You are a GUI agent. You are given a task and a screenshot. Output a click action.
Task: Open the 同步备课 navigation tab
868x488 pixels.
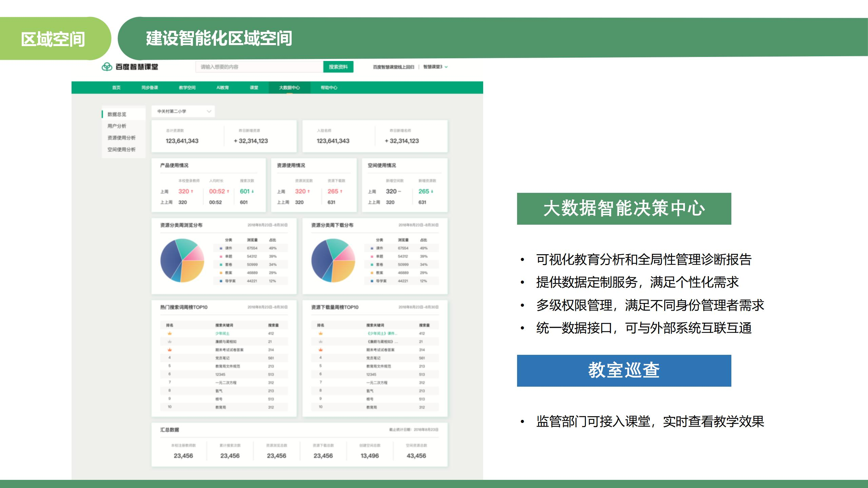[150, 87]
